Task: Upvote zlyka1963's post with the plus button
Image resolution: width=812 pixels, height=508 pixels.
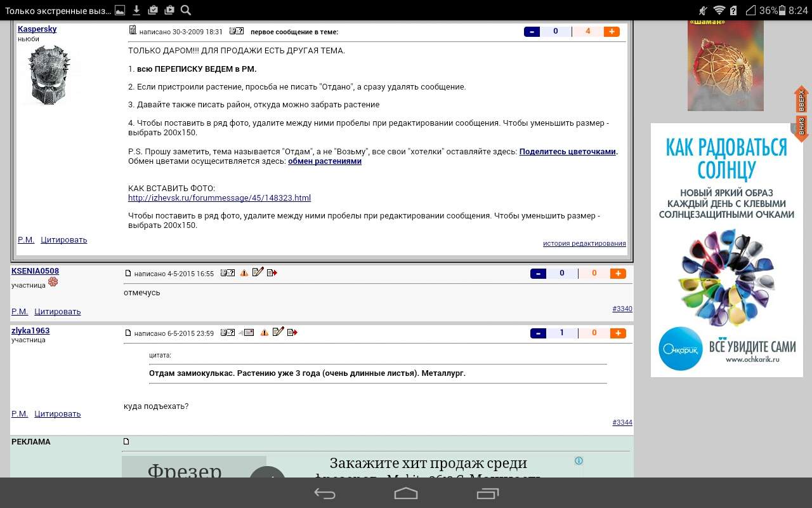Action: coord(618,333)
